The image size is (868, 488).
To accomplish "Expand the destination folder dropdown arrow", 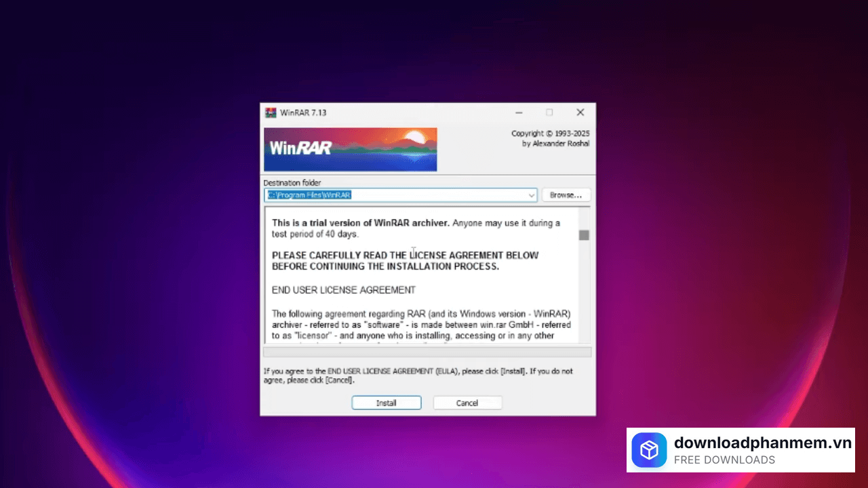I will [531, 195].
